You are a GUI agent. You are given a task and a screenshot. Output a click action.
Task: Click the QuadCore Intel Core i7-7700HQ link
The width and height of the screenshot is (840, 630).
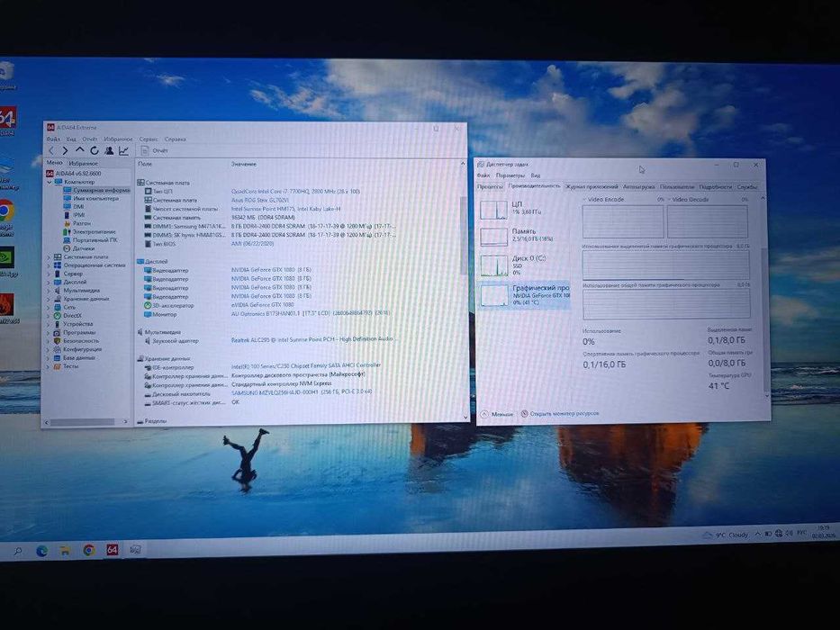[295, 191]
